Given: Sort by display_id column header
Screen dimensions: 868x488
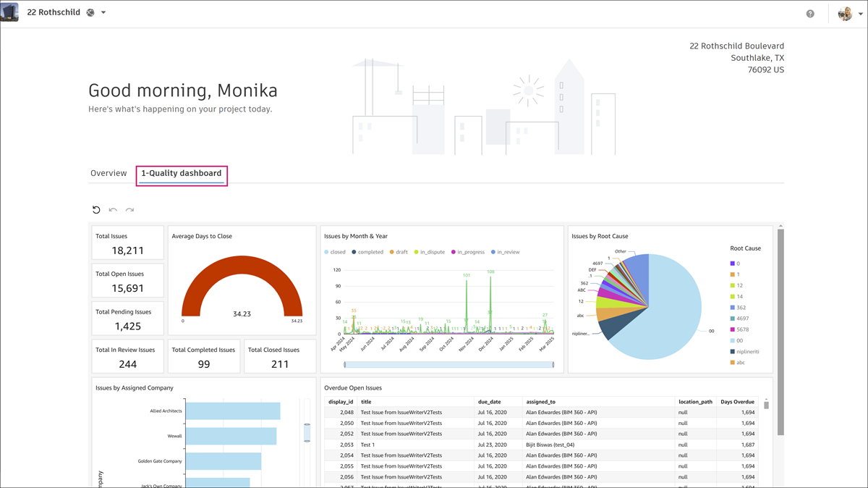Looking at the screenshot, I should coord(341,402).
